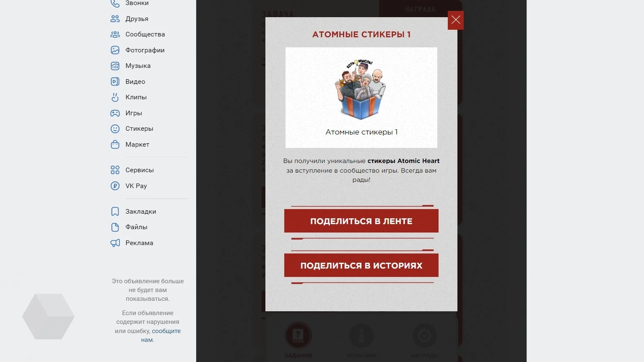
Task: Click the Друзья people icon
Action: (x=115, y=19)
